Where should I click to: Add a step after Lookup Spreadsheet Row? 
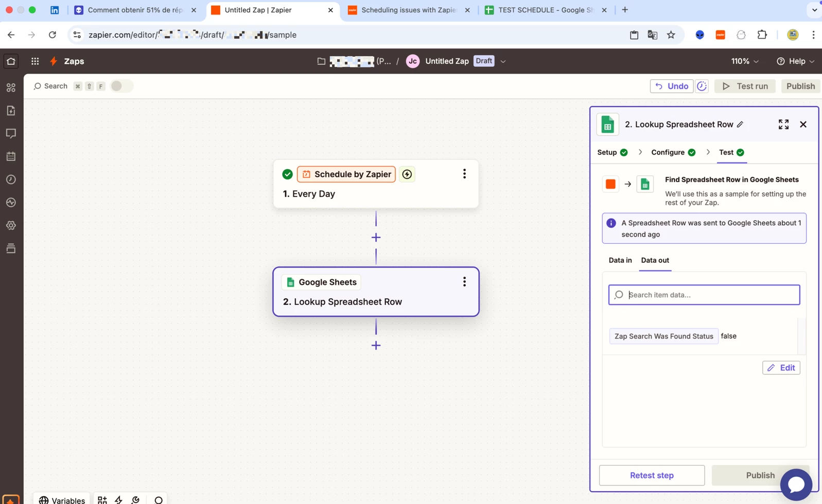(376, 346)
